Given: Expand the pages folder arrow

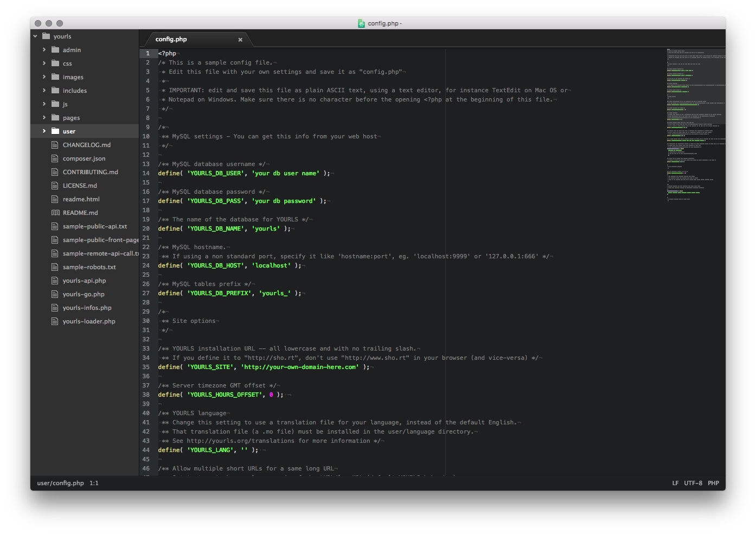Looking at the screenshot, I should pos(44,118).
